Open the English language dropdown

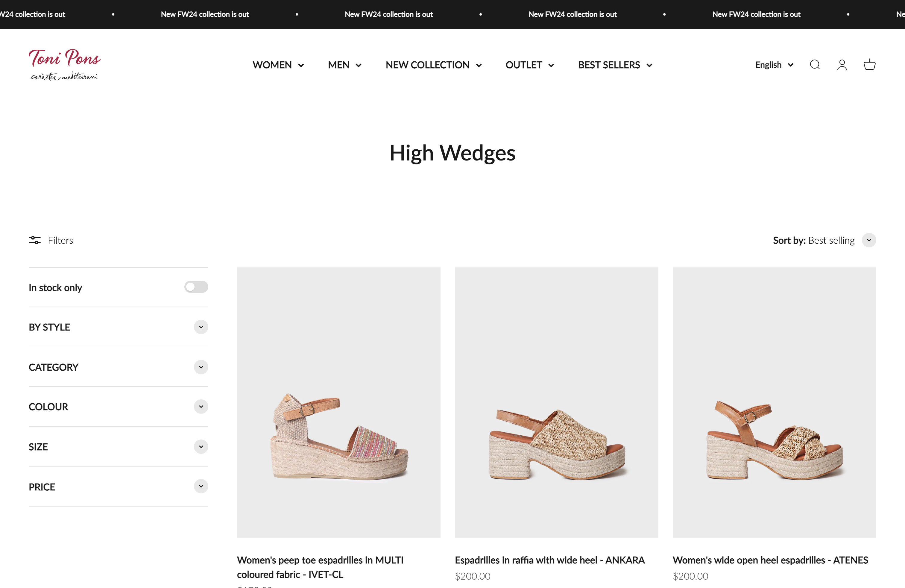point(774,65)
